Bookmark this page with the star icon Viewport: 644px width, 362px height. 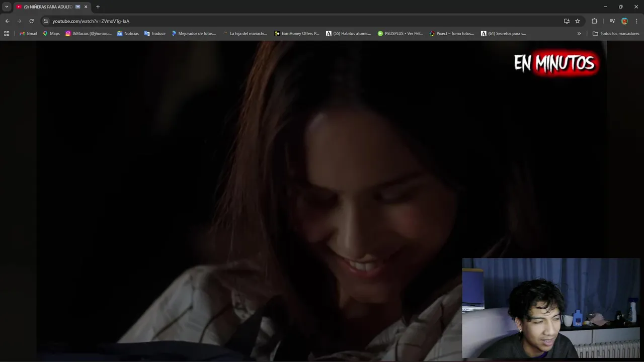(x=578, y=21)
